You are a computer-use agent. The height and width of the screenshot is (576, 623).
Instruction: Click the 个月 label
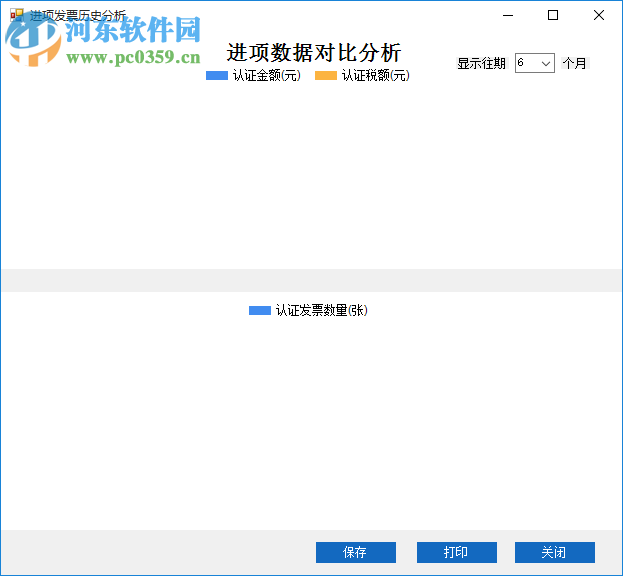coord(575,63)
